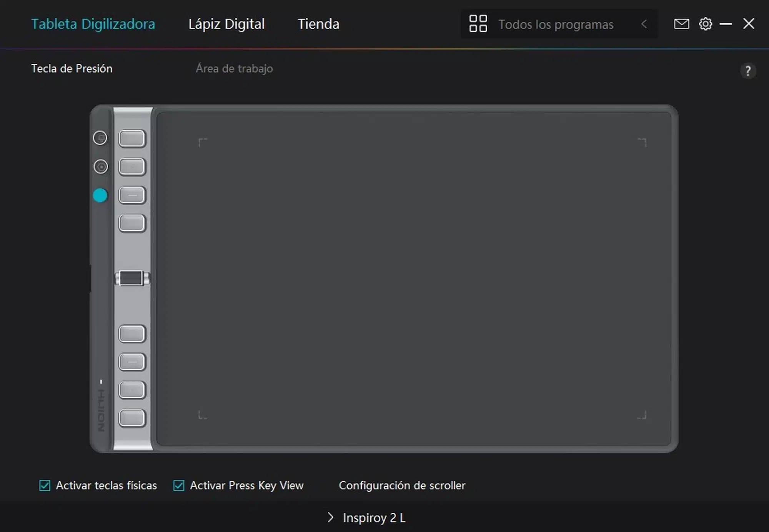Click the first press key in lower group
769x532 pixels.
click(x=132, y=334)
